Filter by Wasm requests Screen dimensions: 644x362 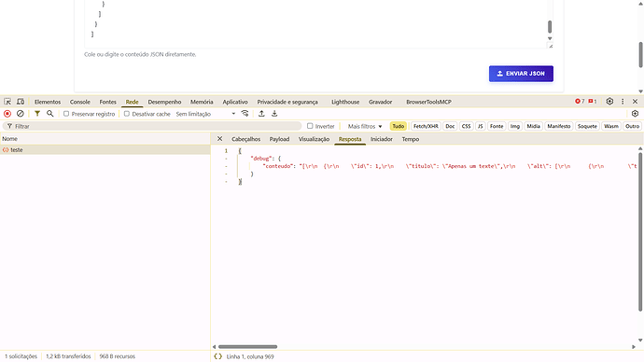(610, 126)
